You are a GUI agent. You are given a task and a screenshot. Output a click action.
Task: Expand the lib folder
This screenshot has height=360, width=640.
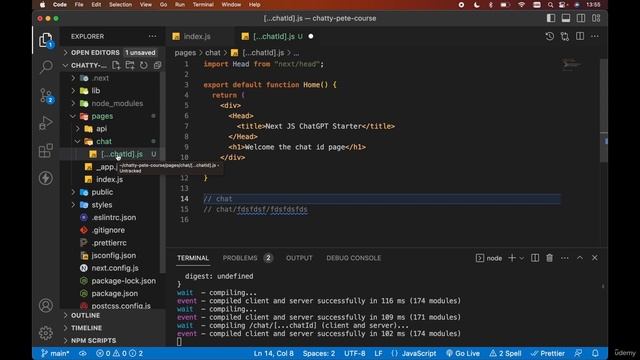click(x=73, y=91)
